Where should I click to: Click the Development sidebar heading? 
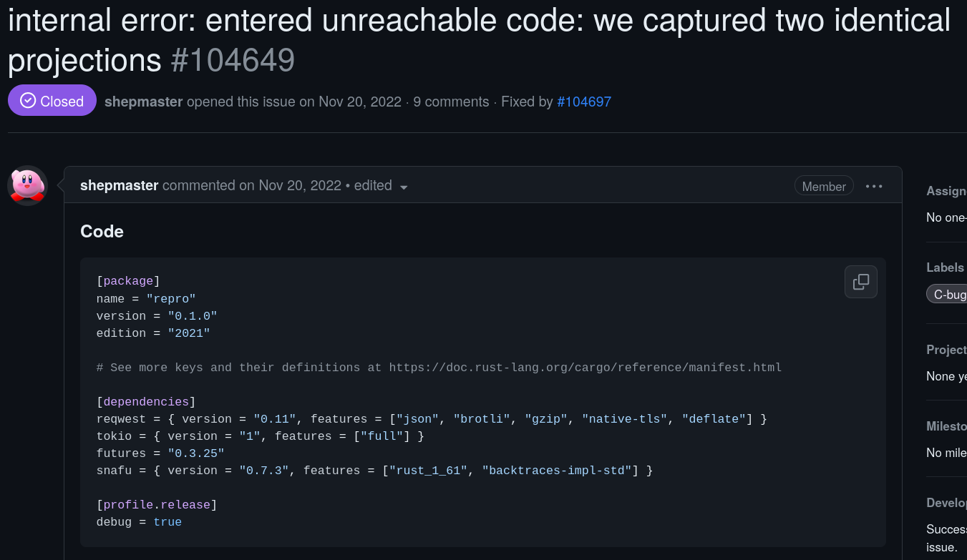click(946, 503)
